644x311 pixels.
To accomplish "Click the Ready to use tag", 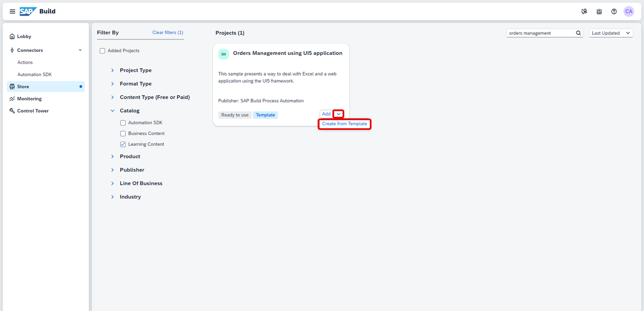I will pyautogui.click(x=235, y=115).
